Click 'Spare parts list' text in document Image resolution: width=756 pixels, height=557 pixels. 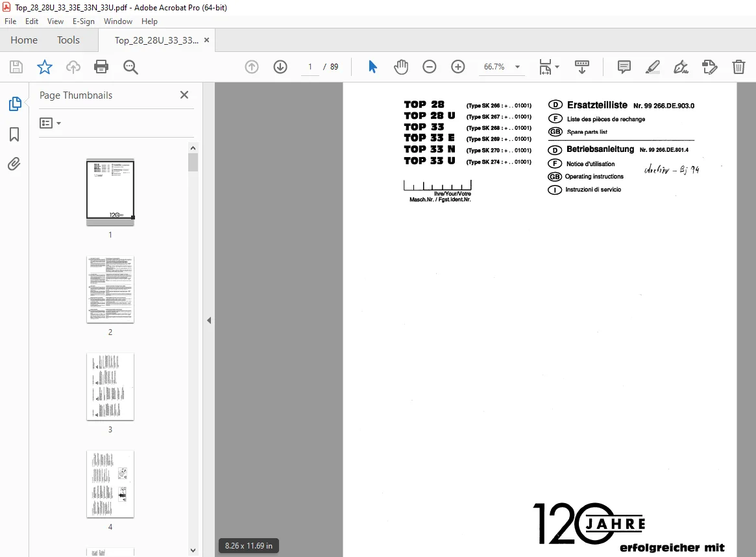pyautogui.click(x=587, y=132)
